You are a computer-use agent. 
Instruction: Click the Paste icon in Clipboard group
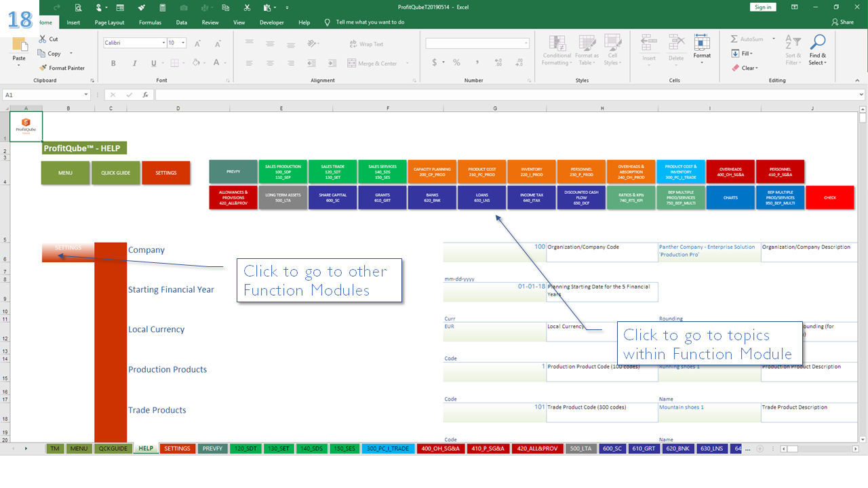point(19,45)
